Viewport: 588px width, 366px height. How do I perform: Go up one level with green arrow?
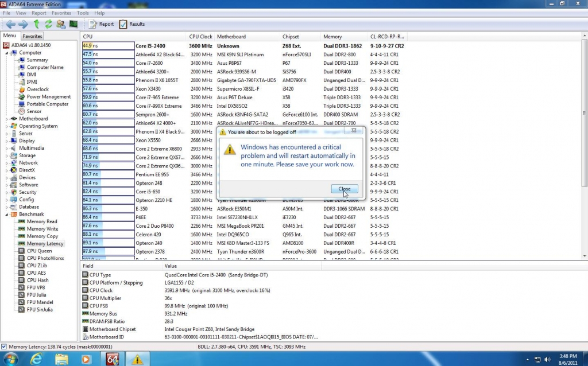click(37, 24)
